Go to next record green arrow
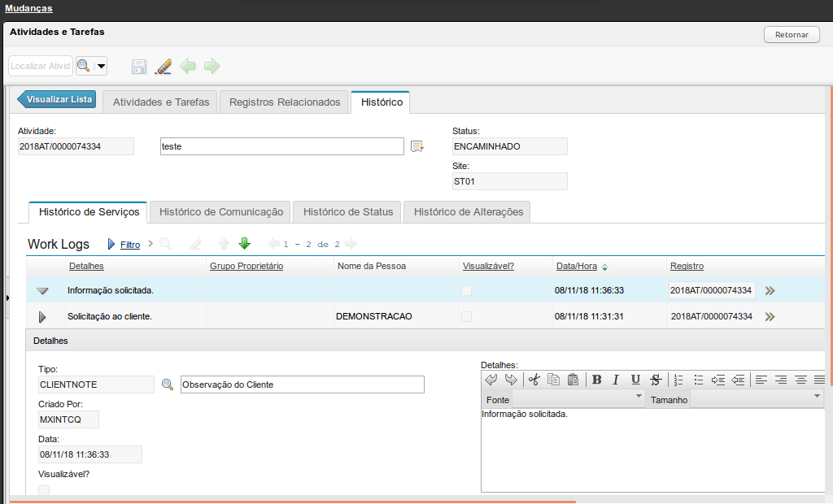 (212, 66)
